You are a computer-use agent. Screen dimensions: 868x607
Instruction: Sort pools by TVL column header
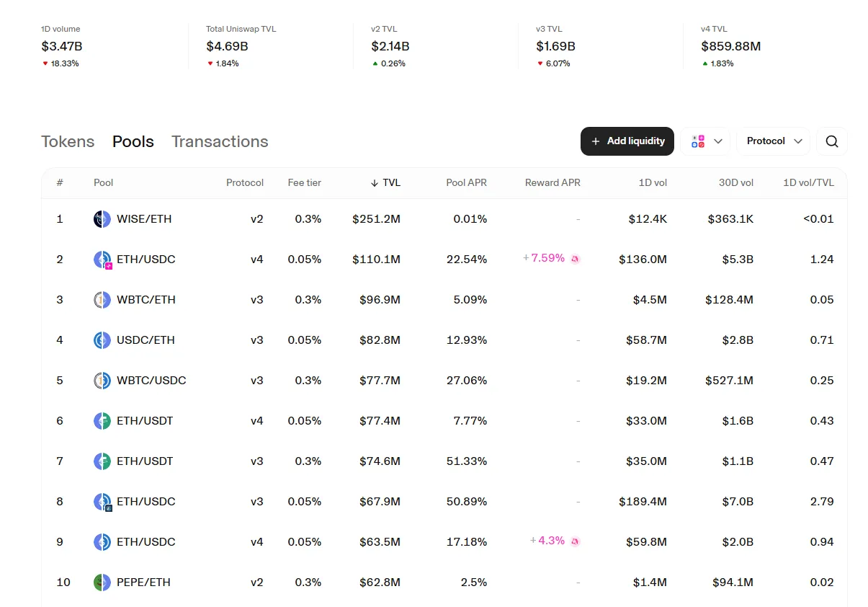tap(386, 183)
